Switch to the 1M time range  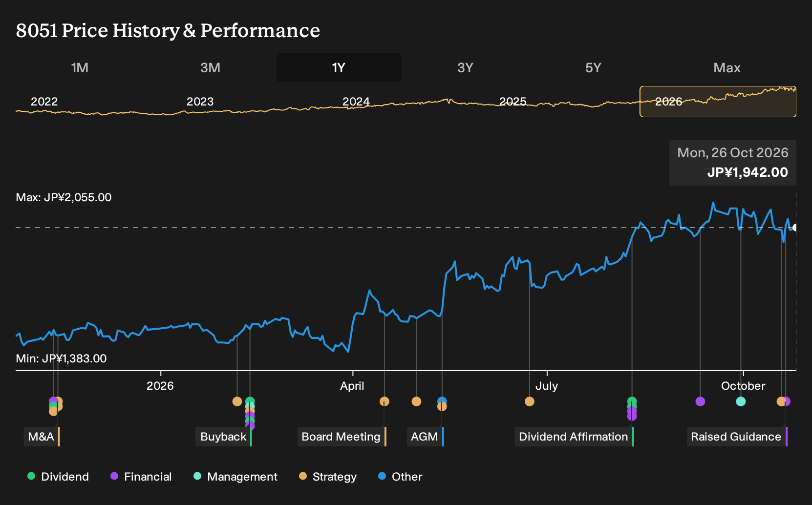(x=80, y=67)
